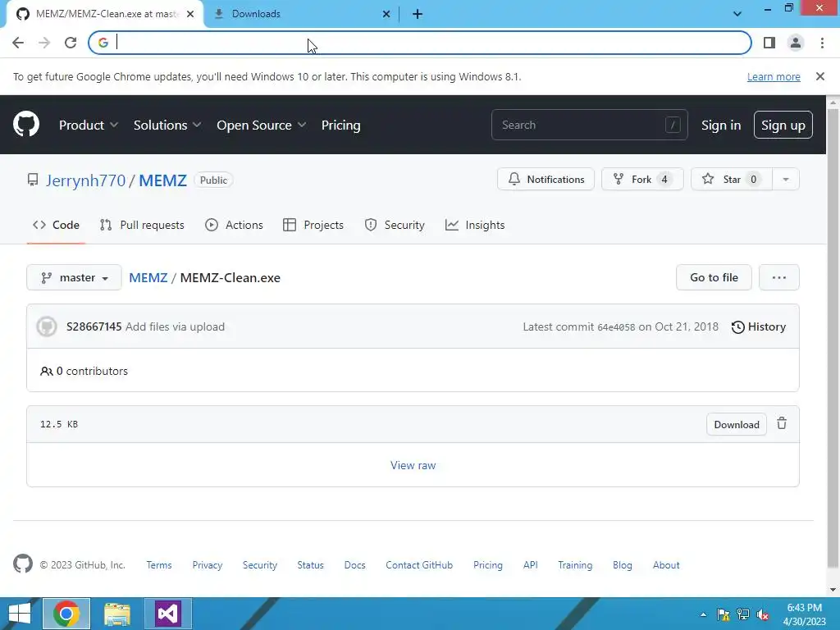
Task: Select the Code tab
Action: point(56,225)
